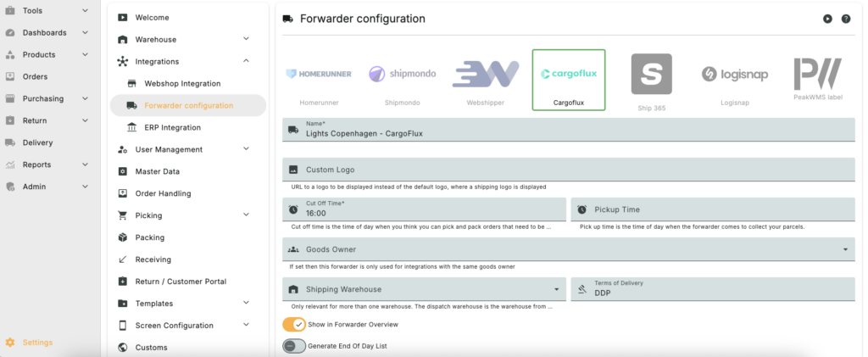
Task: Open the help question mark icon
Action: pos(846,19)
